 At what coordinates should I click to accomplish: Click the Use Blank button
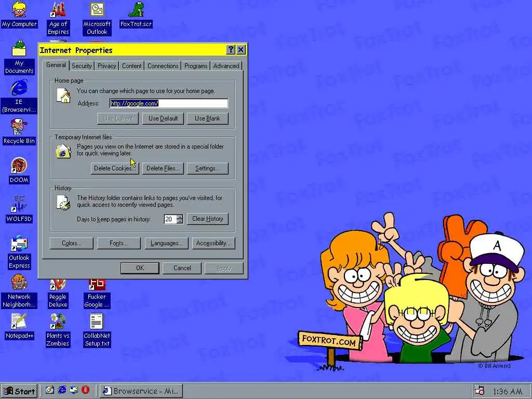pyautogui.click(x=207, y=118)
